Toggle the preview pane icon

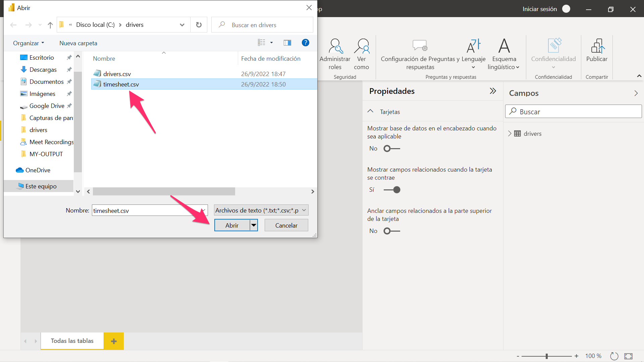[287, 43]
